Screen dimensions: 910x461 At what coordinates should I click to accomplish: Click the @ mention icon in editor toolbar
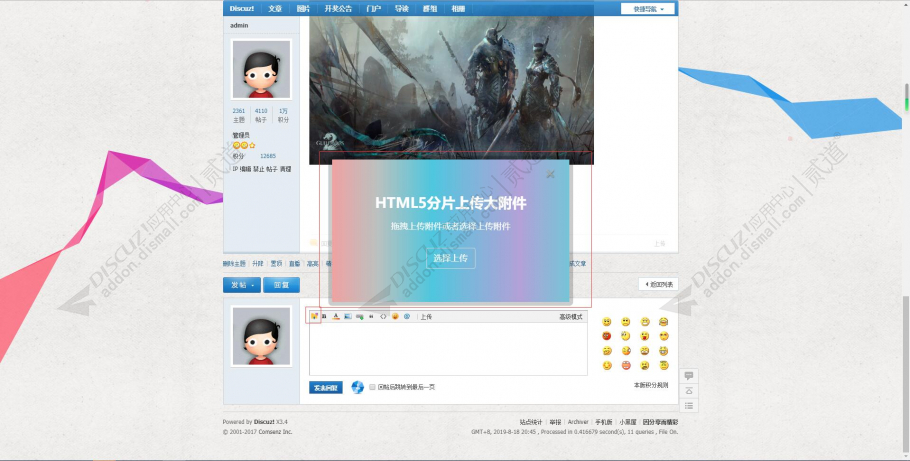coord(407,316)
